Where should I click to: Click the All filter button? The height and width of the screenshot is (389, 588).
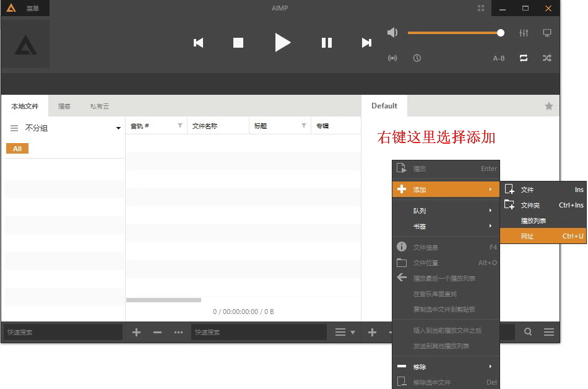click(x=17, y=148)
